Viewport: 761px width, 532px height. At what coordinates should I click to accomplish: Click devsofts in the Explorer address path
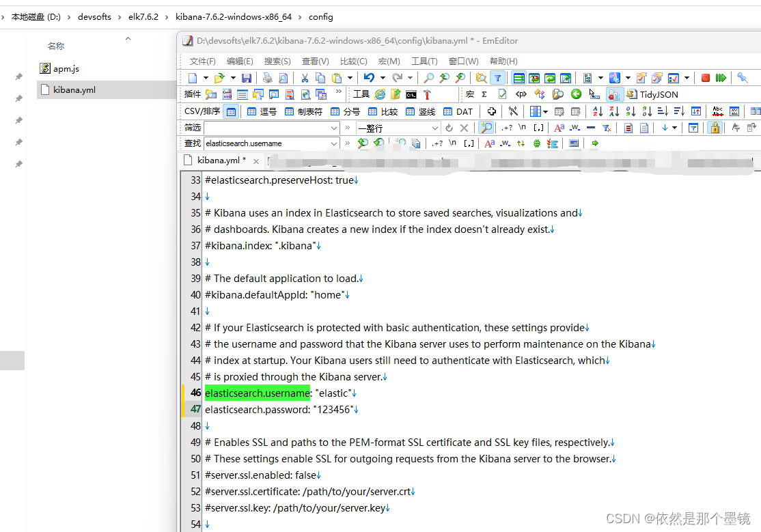coord(94,17)
